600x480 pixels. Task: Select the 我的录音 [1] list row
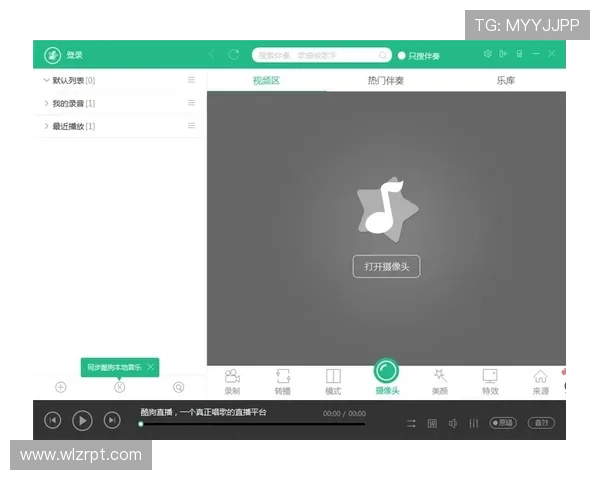tap(120, 103)
